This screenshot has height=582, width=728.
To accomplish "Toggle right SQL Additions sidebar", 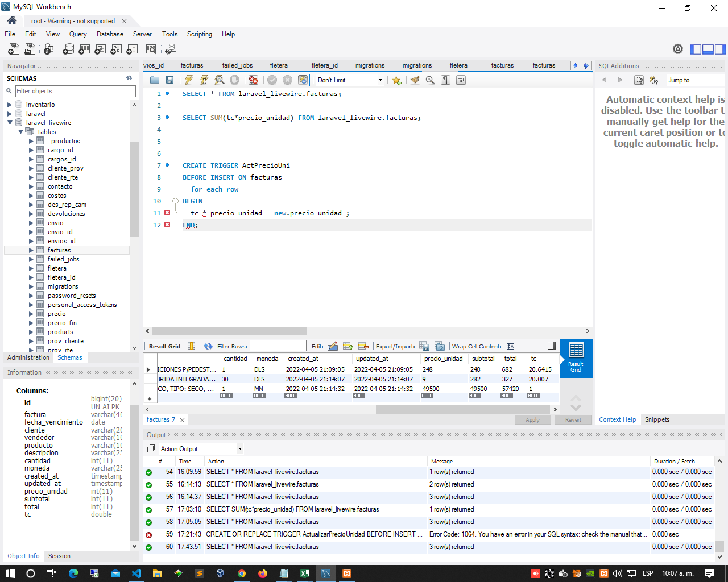I will click(721, 49).
